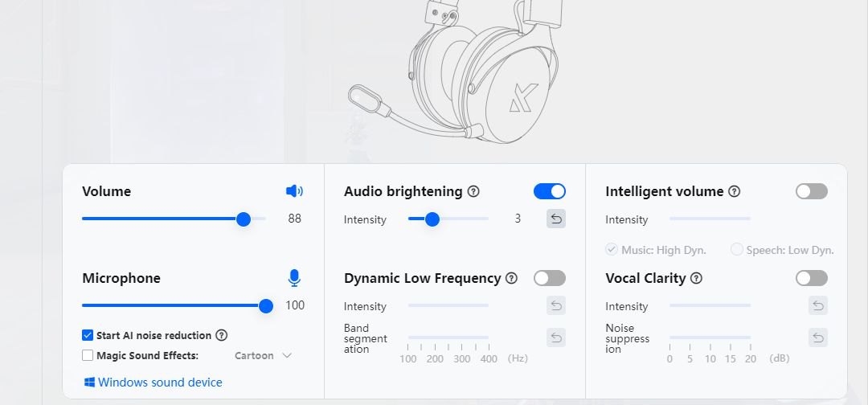Click the Volume slider track
868x405 pixels.
coord(161,219)
